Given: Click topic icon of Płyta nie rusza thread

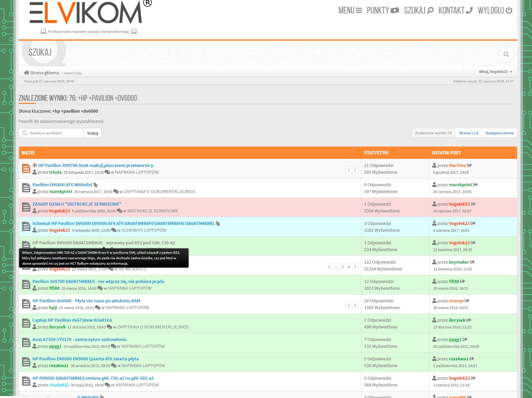Looking at the screenshot, I should (26, 304).
